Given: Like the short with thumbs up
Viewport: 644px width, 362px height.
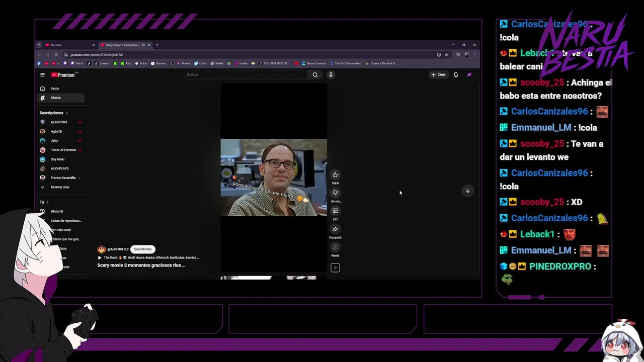Looking at the screenshot, I should tap(335, 174).
